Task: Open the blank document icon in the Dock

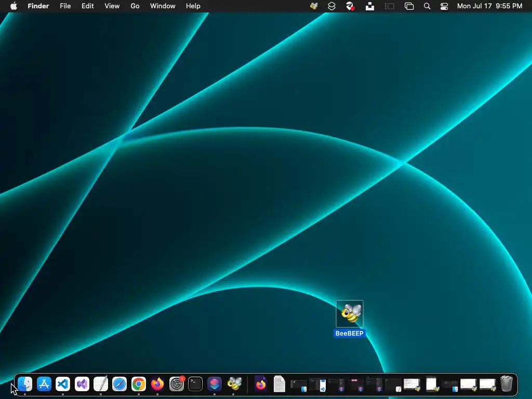Action: (279, 384)
